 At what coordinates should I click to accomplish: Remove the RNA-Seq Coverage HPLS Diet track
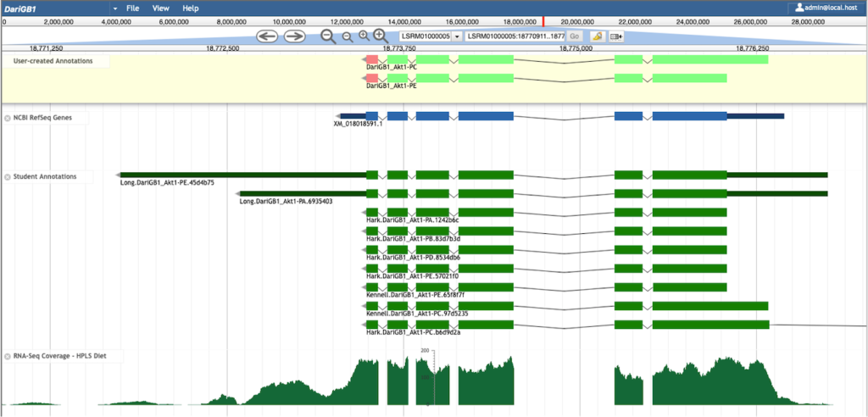[8, 356]
